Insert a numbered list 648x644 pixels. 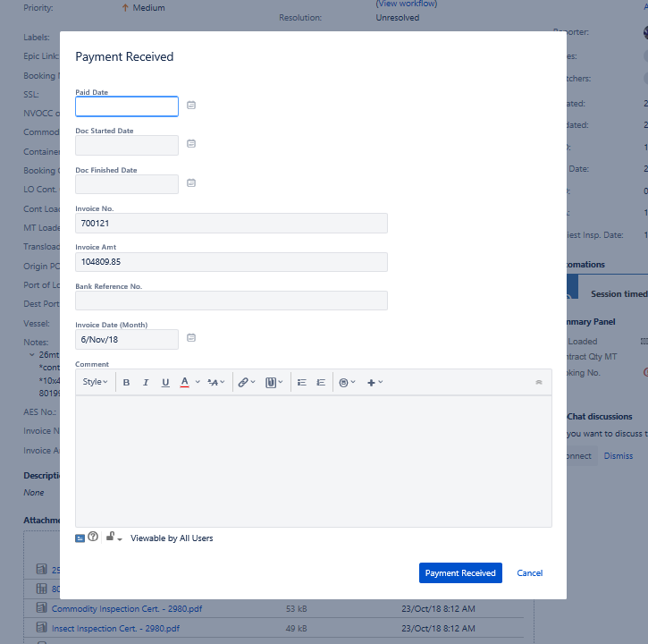(x=321, y=383)
